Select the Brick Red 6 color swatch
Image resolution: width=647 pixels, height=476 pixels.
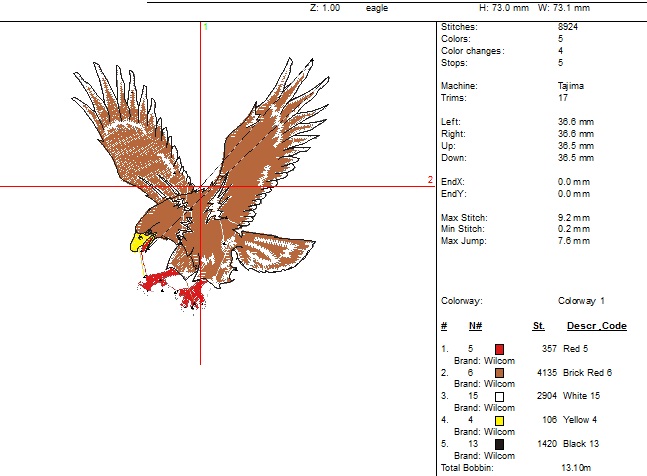point(499,373)
